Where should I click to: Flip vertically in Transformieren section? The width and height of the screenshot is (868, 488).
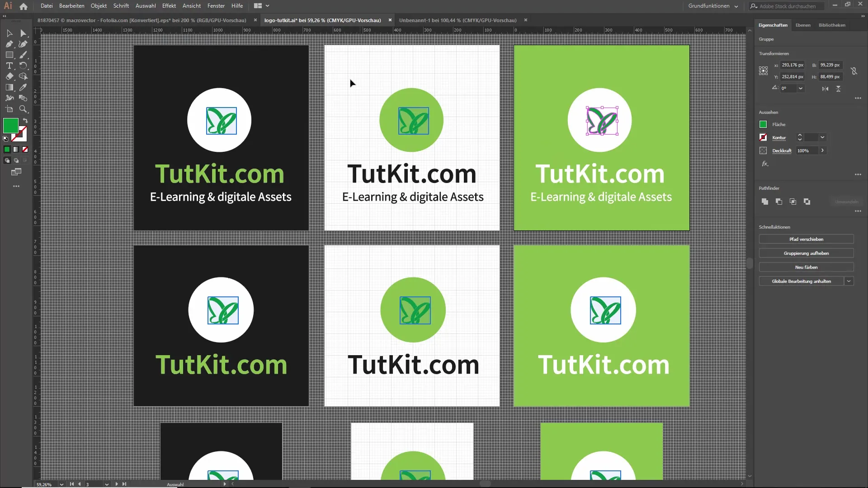(x=838, y=89)
